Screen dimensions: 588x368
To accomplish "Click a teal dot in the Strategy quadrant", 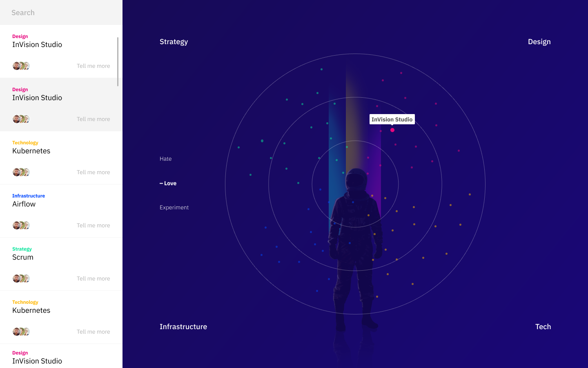I will (x=262, y=141).
